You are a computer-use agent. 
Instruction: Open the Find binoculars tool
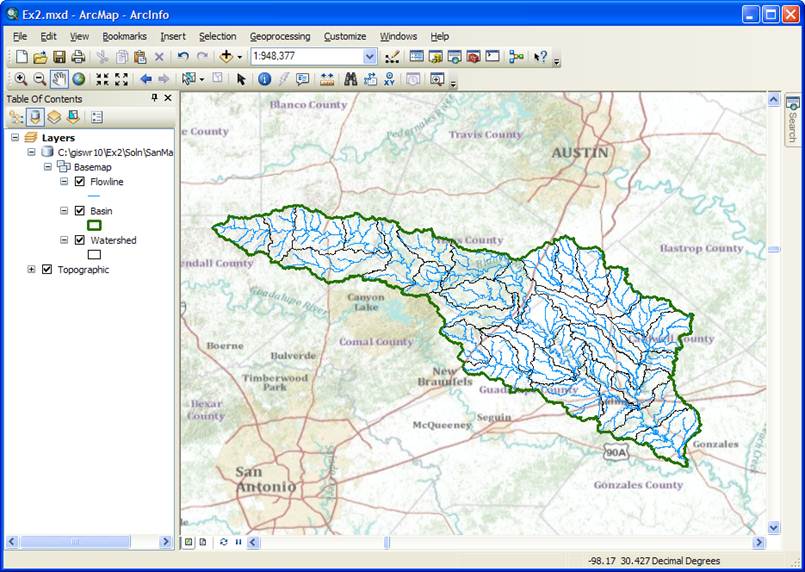[351, 79]
